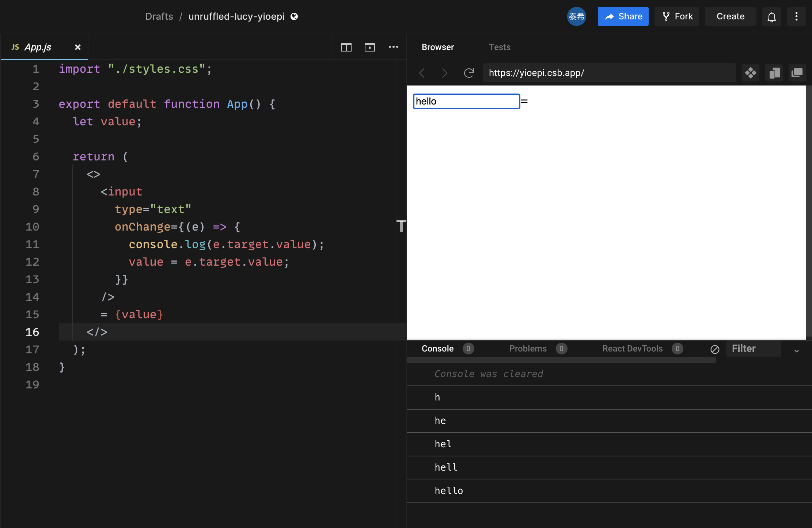Refresh the browser preview
Image resolution: width=812 pixels, height=528 pixels.
tap(469, 73)
